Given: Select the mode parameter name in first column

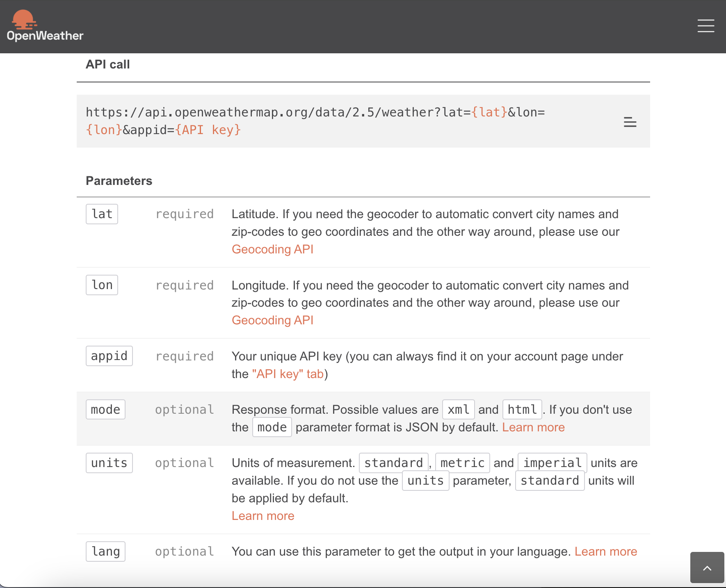Looking at the screenshot, I should [105, 410].
